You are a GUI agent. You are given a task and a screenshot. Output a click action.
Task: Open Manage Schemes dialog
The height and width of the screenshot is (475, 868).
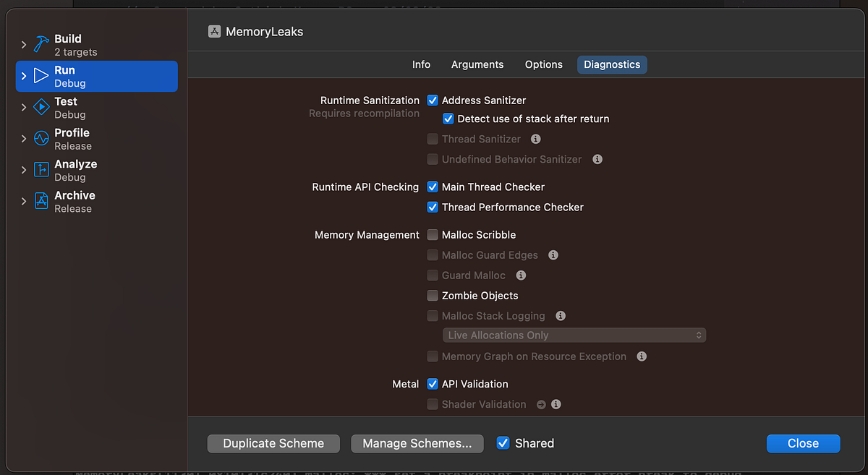point(417,443)
